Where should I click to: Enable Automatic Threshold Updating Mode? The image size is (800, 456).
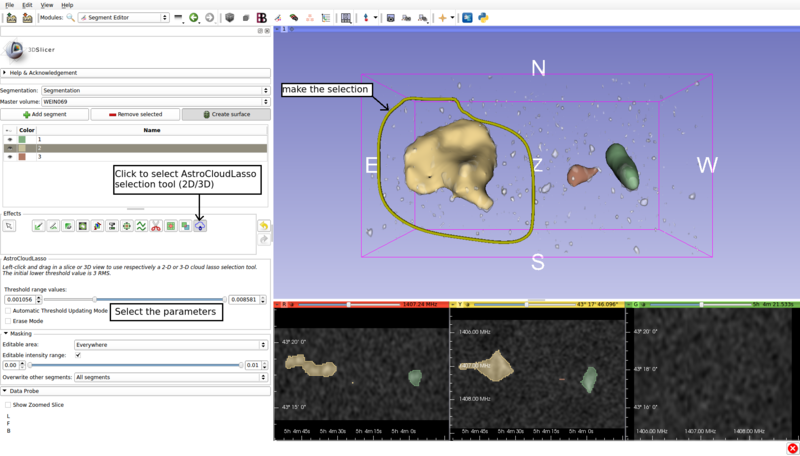tap(8, 311)
